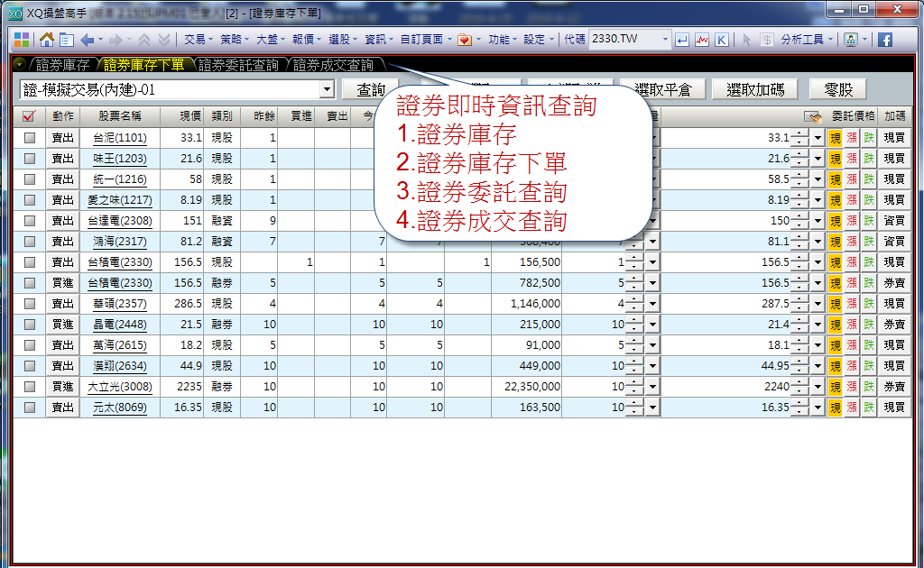Check the box for 鴻海(2317) row
The width and height of the screenshot is (924, 568).
click(30, 242)
